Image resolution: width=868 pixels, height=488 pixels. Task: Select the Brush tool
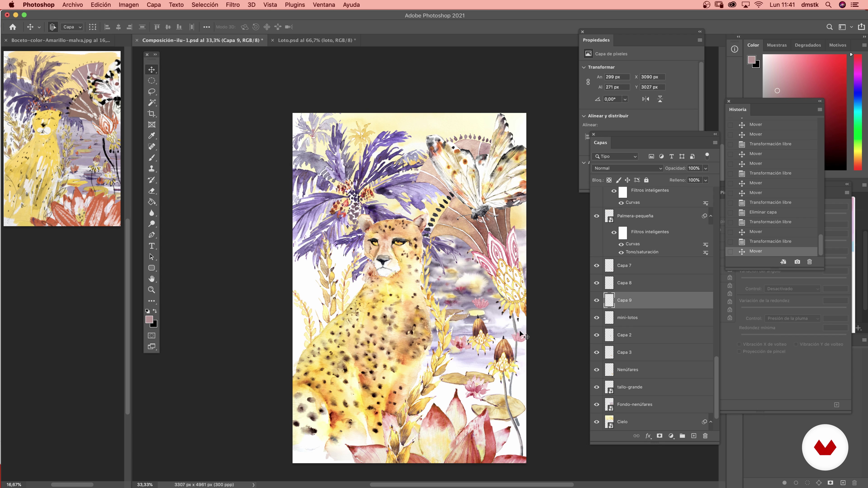point(152,158)
